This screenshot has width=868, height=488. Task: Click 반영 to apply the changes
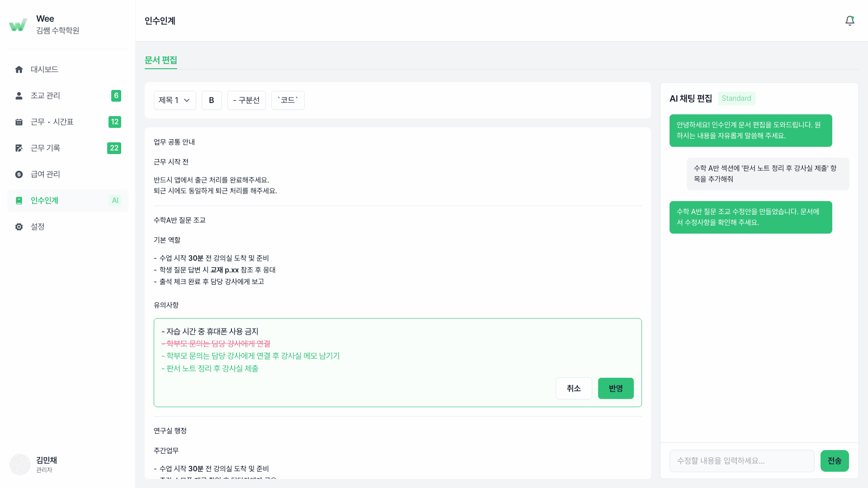[616, 389]
